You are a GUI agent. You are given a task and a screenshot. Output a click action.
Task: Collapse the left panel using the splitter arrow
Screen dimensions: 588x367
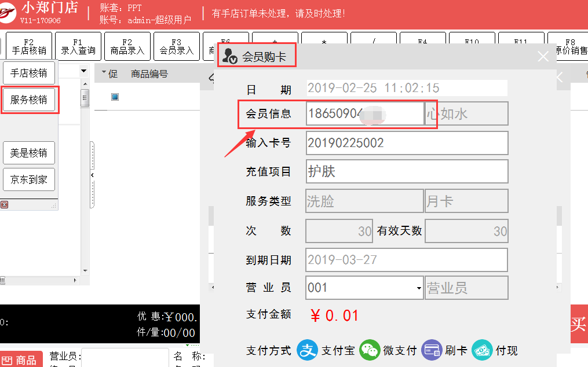coord(92,175)
